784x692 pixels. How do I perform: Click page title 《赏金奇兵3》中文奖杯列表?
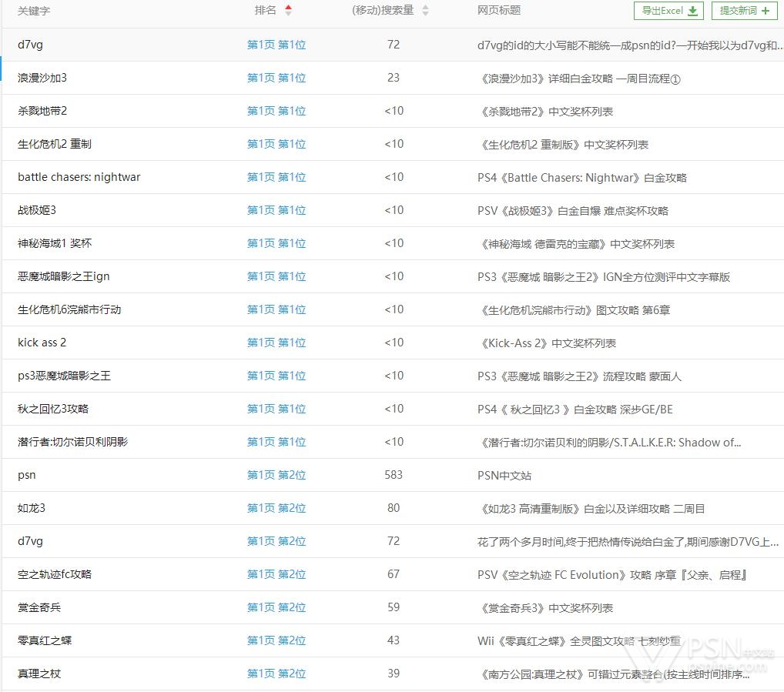[545, 608]
